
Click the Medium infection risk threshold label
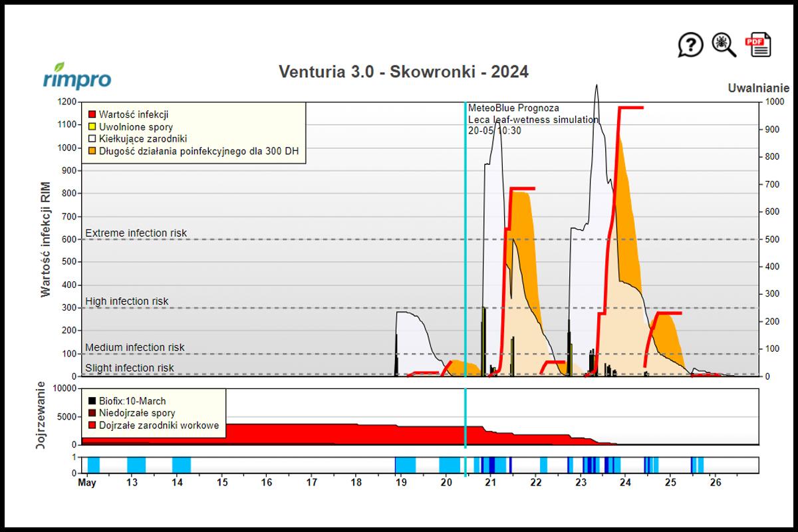click(135, 347)
